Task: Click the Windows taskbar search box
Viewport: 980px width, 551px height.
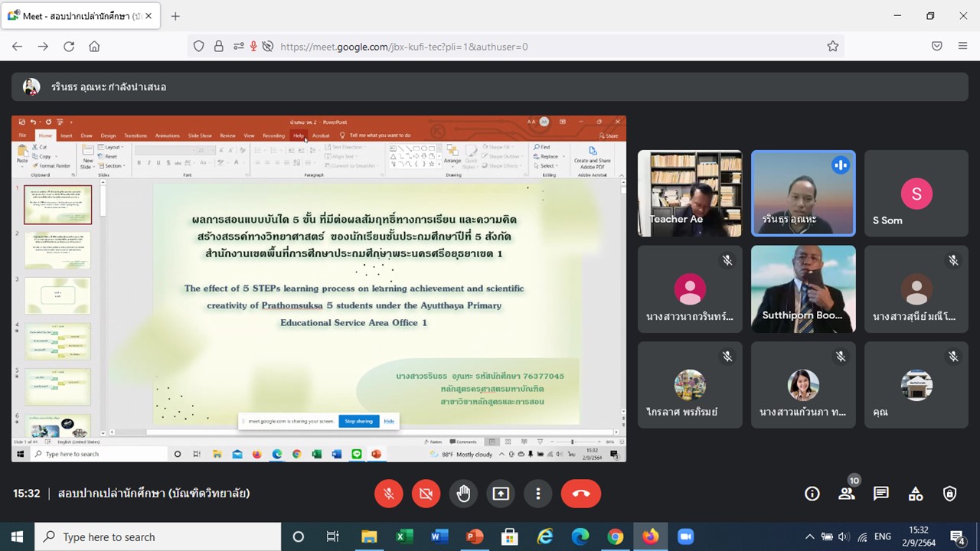Action: [x=158, y=536]
